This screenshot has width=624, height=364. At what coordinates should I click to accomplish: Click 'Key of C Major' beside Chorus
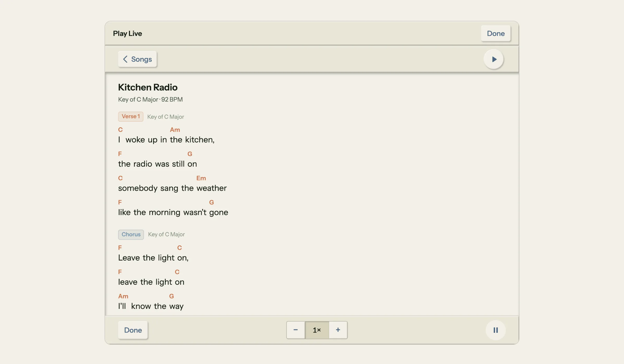coord(166,235)
